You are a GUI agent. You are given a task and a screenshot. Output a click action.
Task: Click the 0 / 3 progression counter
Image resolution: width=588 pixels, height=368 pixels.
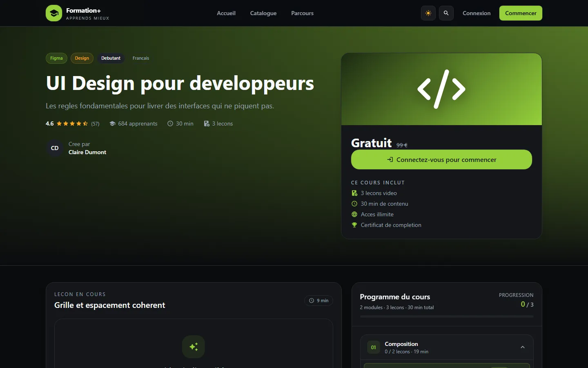click(527, 304)
